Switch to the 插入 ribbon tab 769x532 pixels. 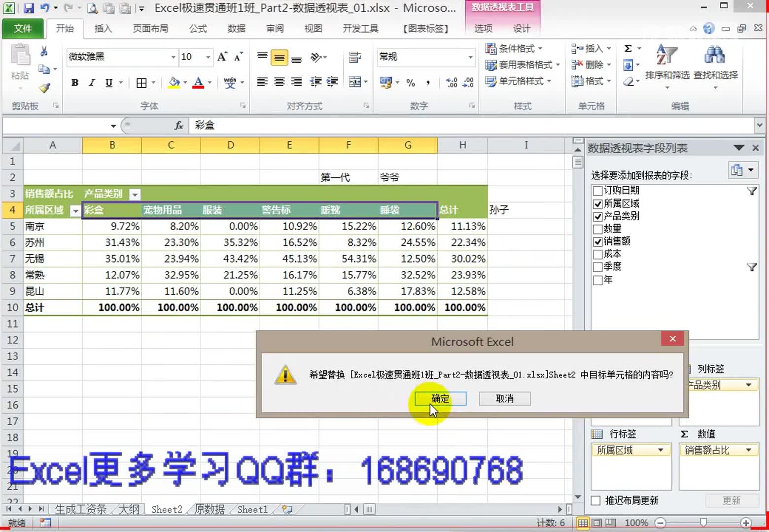click(x=103, y=29)
